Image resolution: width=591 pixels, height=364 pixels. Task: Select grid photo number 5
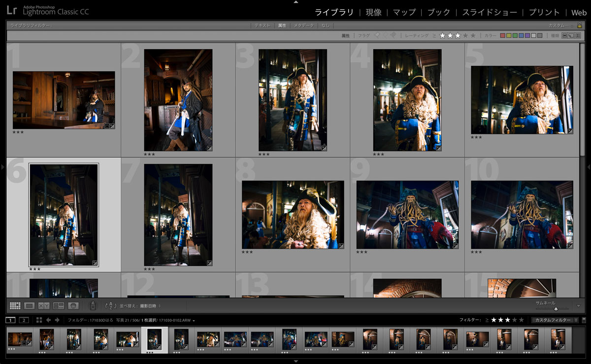(522, 100)
